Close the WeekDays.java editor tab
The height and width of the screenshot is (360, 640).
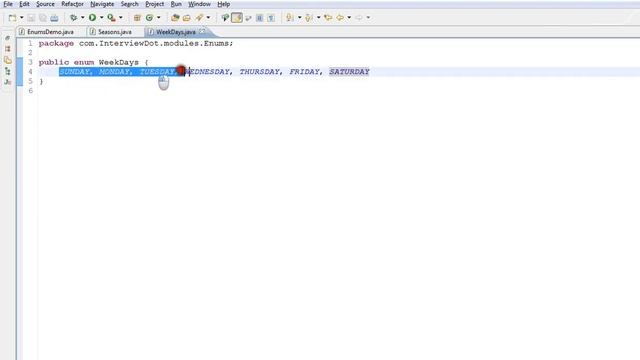202,31
